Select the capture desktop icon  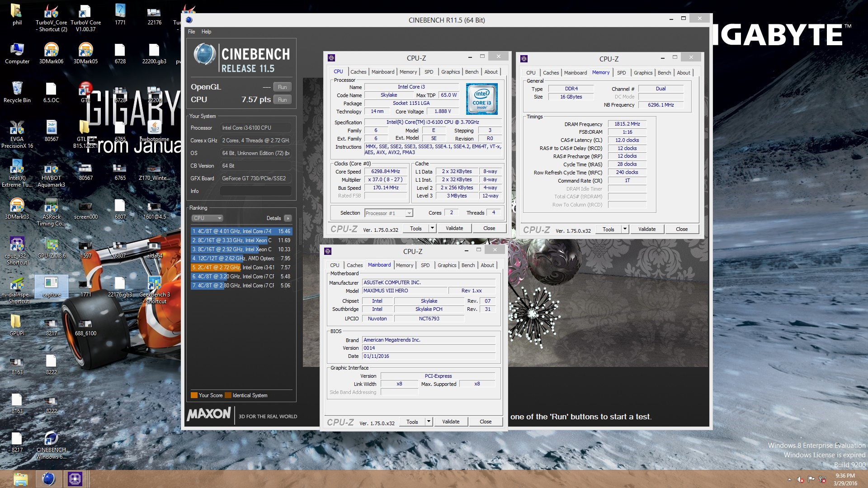[x=51, y=286]
